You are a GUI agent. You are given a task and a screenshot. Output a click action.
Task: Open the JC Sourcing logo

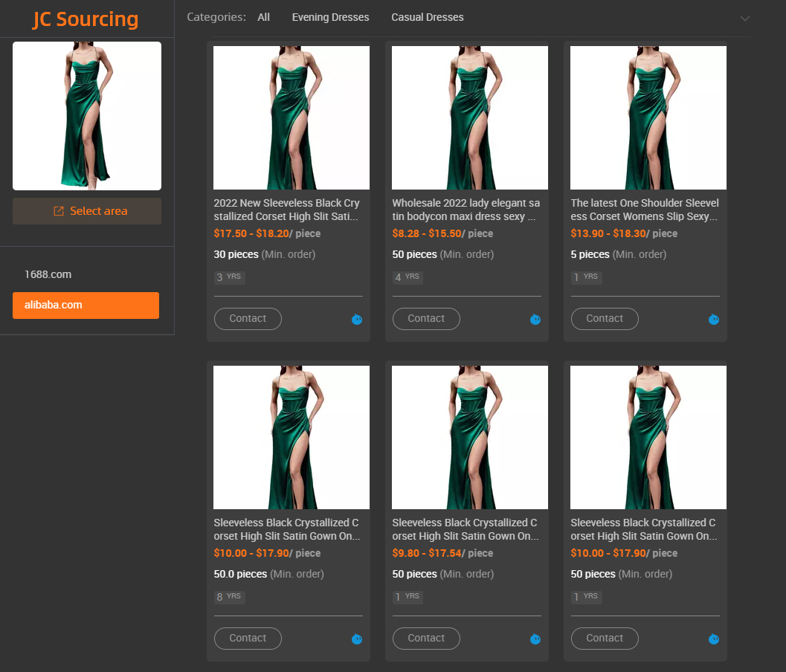click(x=86, y=19)
